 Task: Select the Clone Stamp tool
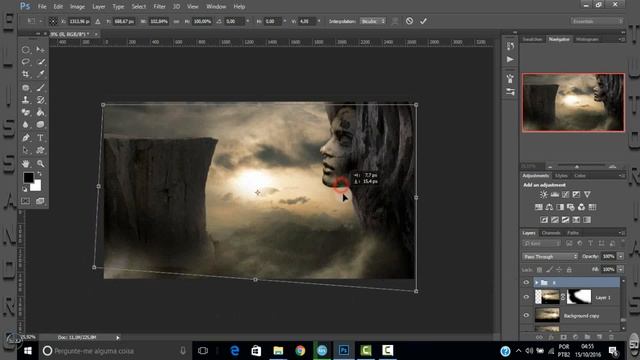coord(26,100)
